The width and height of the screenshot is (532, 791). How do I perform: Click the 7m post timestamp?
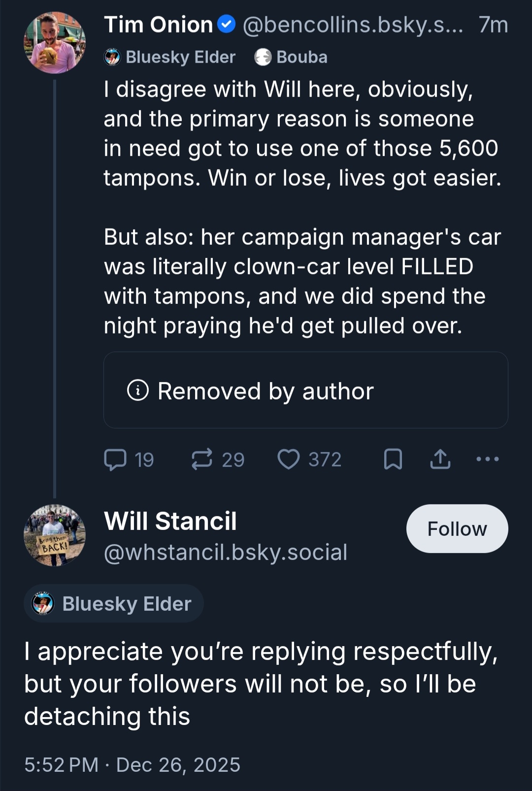pos(493,25)
